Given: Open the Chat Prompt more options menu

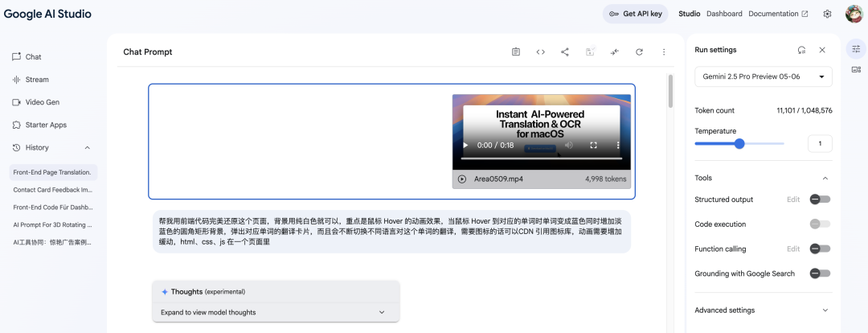Looking at the screenshot, I should click(664, 52).
